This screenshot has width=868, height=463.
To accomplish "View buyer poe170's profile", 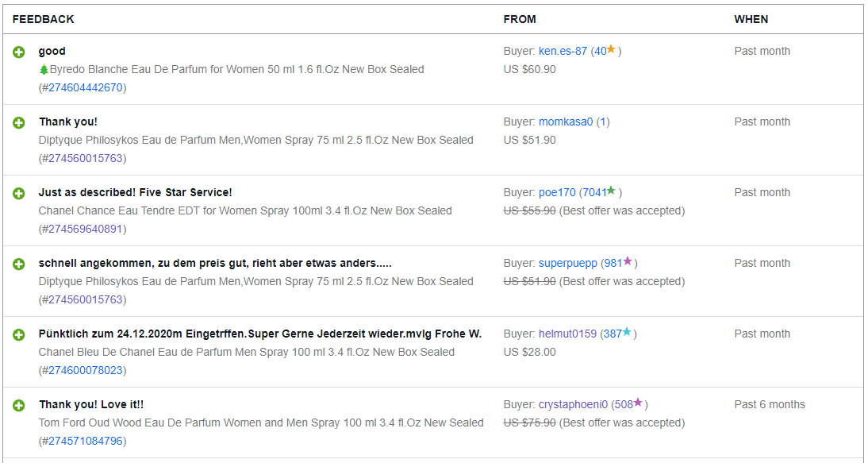I will (557, 192).
